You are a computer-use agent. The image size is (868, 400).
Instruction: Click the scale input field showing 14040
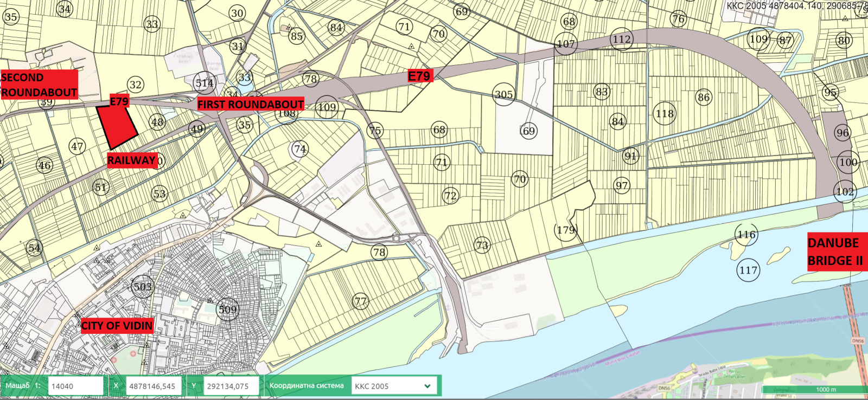(75, 386)
